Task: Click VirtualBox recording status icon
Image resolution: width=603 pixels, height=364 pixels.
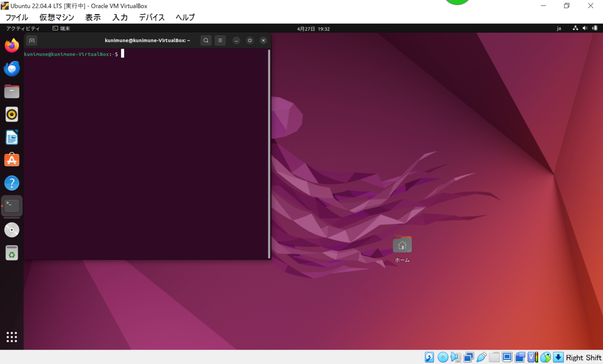Action: (x=520, y=357)
